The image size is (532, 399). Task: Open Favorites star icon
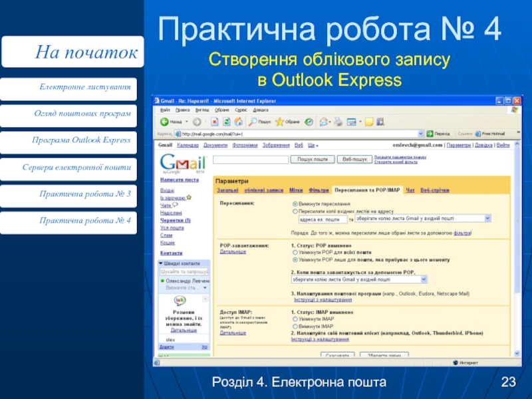[279, 122]
